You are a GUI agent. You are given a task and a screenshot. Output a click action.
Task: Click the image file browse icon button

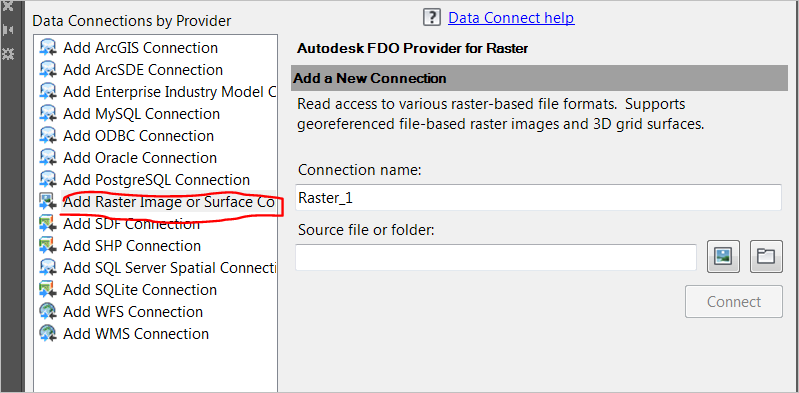pyautogui.click(x=723, y=256)
